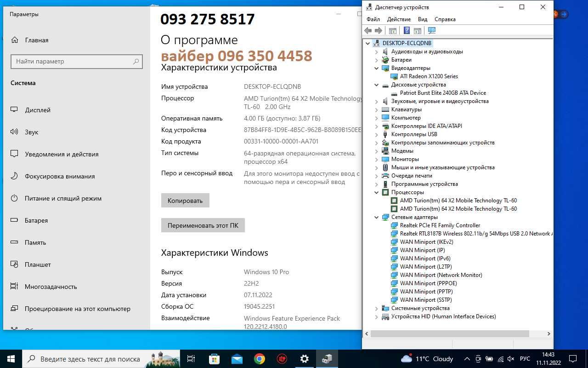Expand the Системные устройства node

tap(377, 308)
